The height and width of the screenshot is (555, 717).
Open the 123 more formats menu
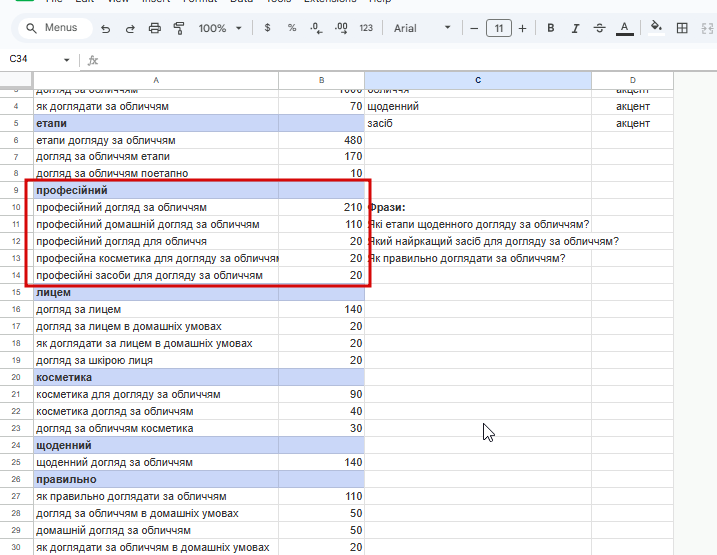(366, 28)
